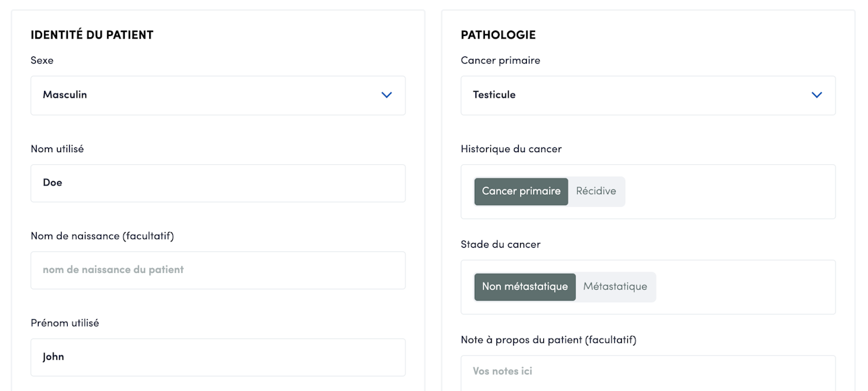Screen dimensions: 868x391
Task: Click the Historique du cancer label
Action: pos(511,149)
